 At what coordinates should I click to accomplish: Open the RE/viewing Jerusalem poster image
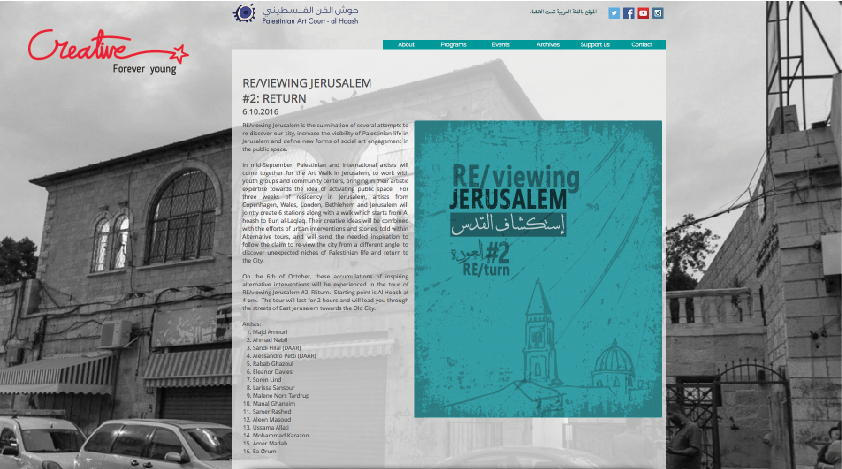point(538,269)
